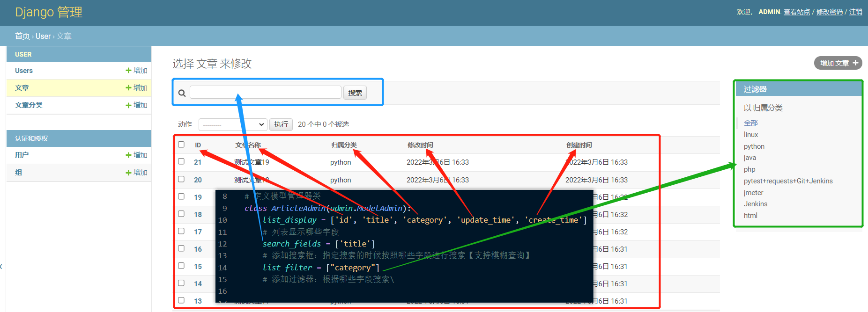
Task: Open article with ID 17
Action: (x=198, y=232)
